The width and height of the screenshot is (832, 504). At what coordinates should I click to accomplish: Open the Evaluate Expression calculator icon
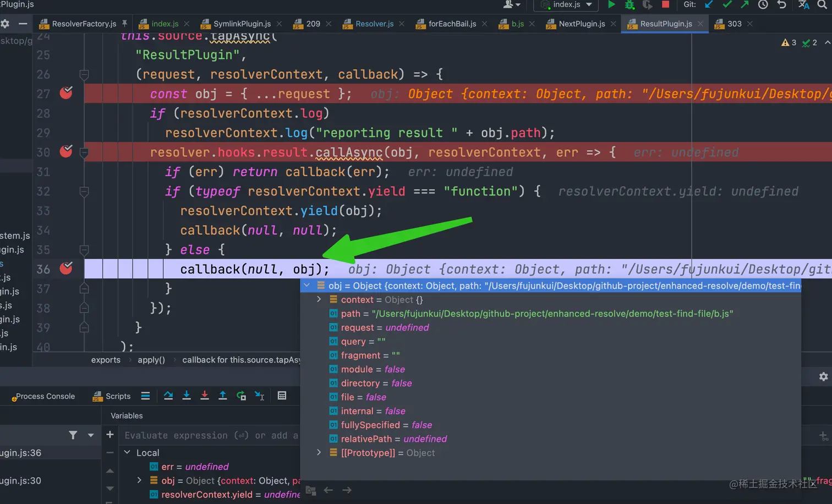282,396
